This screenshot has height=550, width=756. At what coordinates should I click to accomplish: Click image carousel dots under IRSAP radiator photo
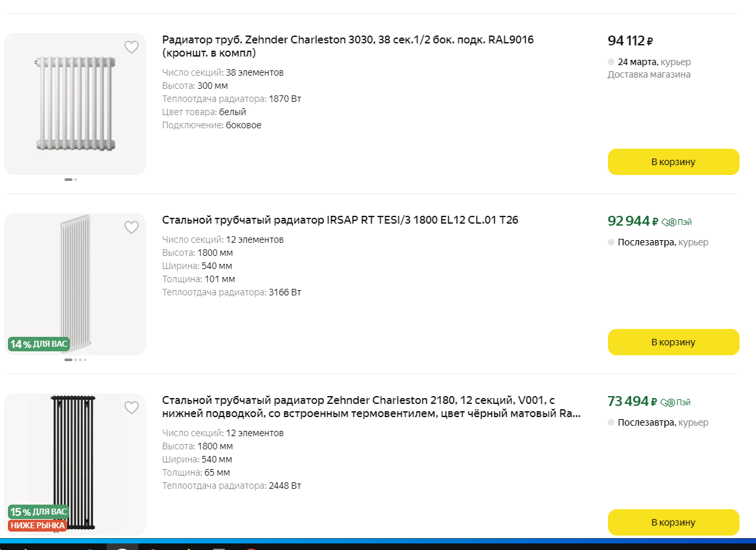[75, 359]
